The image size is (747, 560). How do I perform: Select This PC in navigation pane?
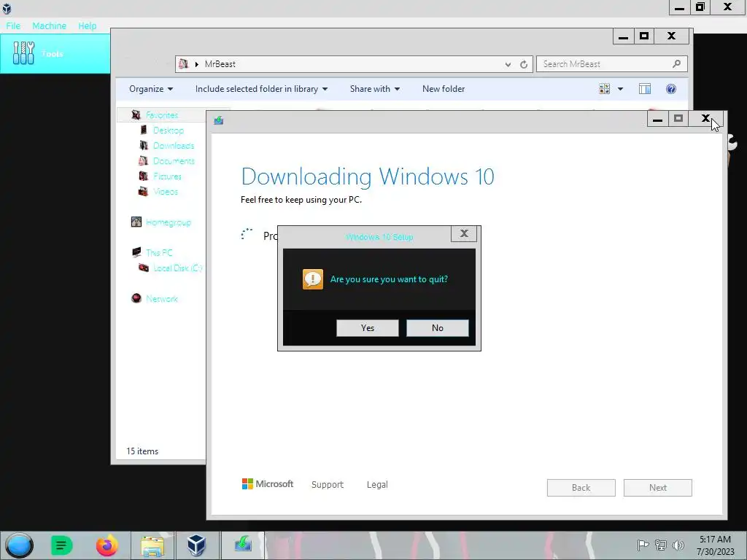point(159,252)
